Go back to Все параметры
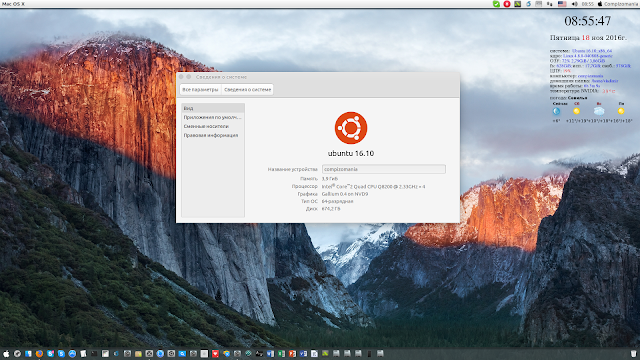 pyautogui.click(x=200, y=89)
